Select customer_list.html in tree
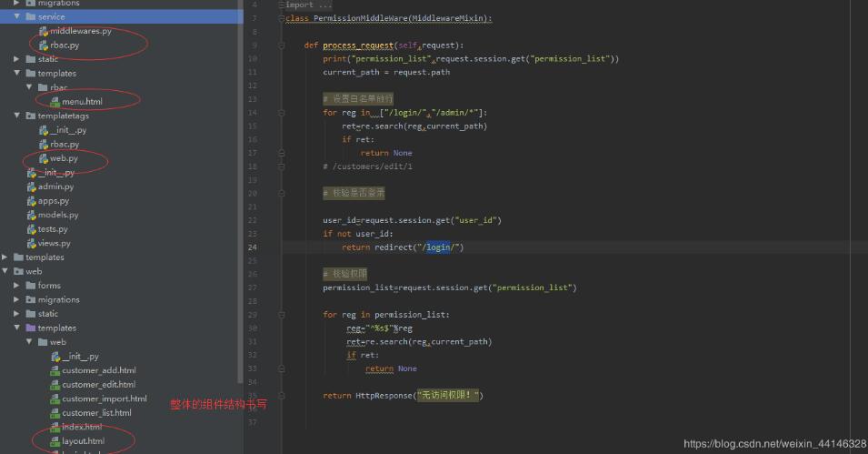The width and height of the screenshot is (868, 454). point(96,413)
